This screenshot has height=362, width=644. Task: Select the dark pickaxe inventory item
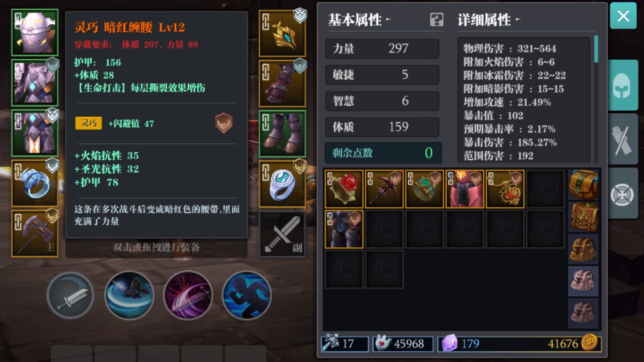[x=384, y=189]
